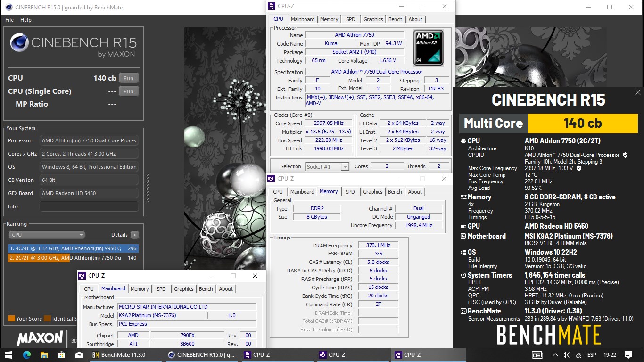644x362 pixels.
Task: Select Athlon 7750 ranking row scoring 140
Action: coord(73,258)
